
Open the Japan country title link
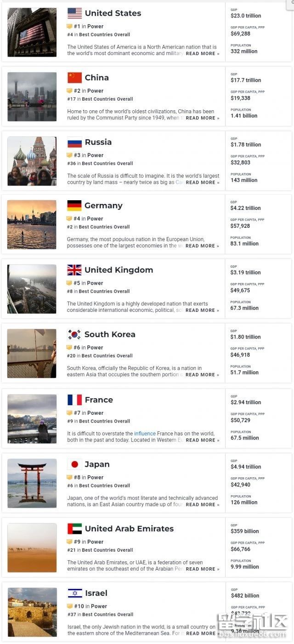pyautogui.click(x=97, y=464)
